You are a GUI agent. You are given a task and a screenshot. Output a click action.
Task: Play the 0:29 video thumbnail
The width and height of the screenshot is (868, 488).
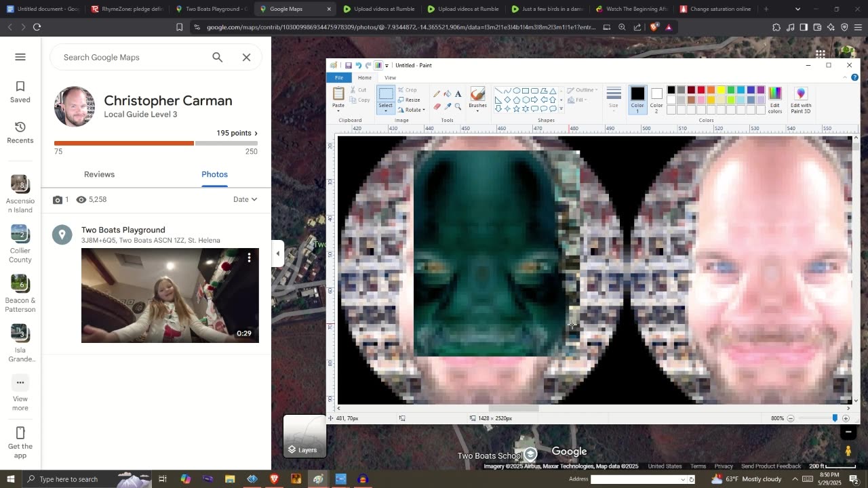(x=170, y=296)
